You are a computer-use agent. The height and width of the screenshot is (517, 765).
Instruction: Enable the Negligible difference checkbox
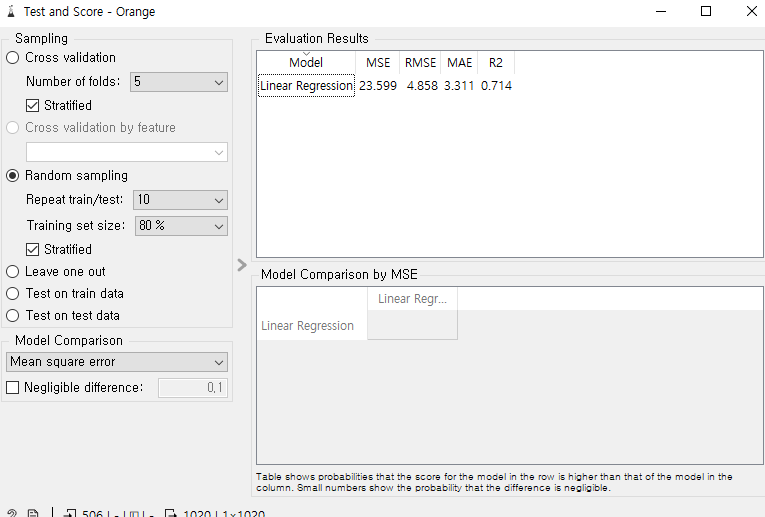point(13,388)
